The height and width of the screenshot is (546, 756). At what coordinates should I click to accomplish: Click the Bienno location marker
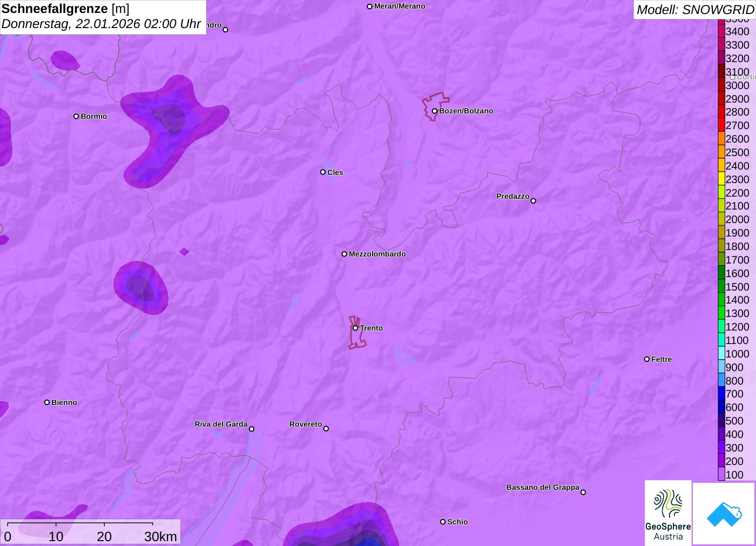(x=47, y=402)
